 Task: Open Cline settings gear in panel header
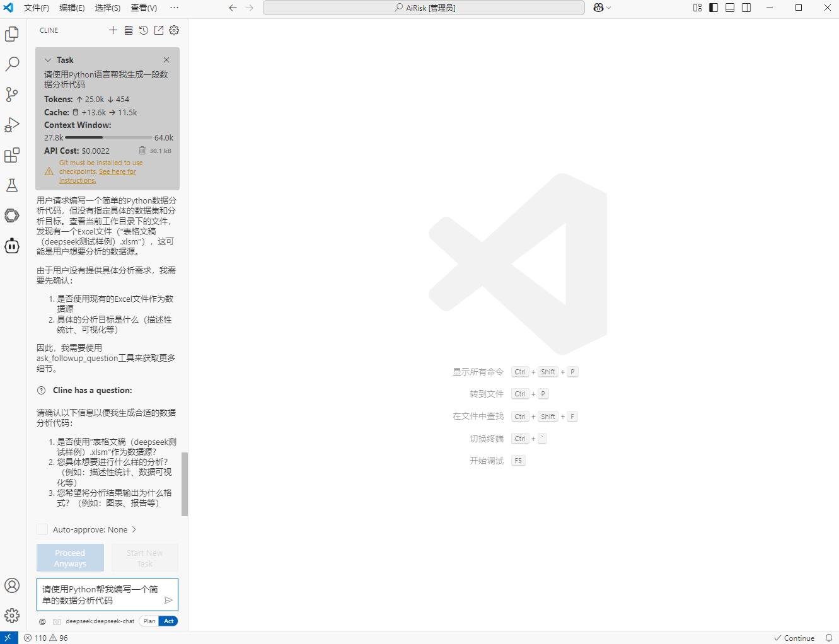(174, 30)
